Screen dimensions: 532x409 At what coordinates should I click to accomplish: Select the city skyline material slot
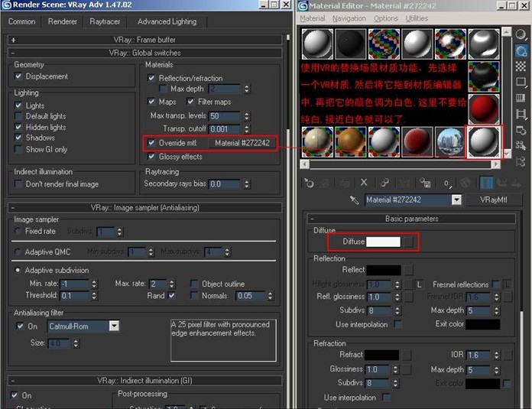click(x=450, y=142)
